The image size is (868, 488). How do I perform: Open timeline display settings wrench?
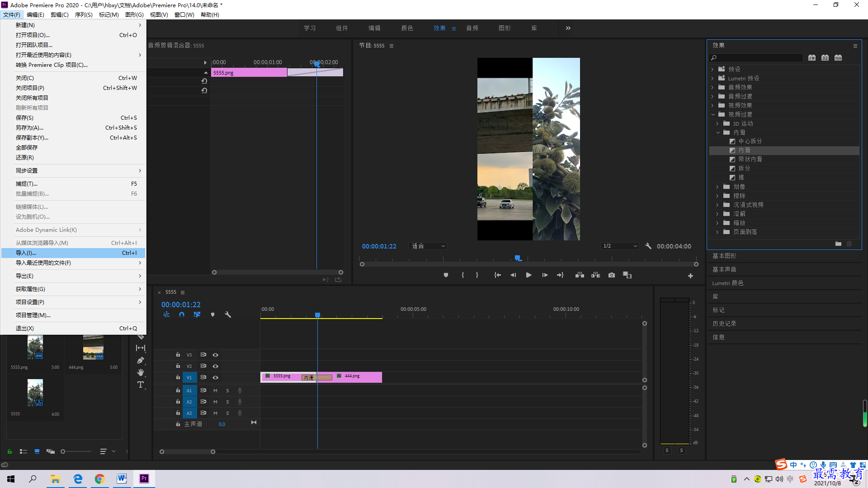point(228,314)
